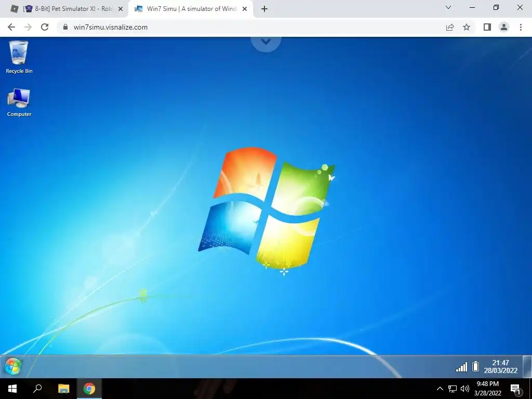532x399 pixels.
Task: Go back in browser history
Action: (11, 27)
